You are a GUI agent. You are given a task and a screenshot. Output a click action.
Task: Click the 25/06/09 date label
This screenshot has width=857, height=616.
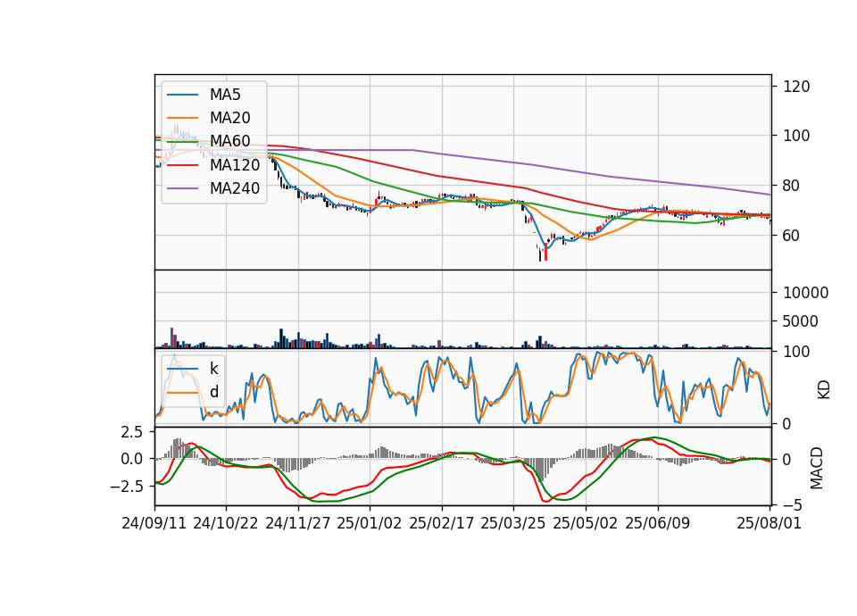(658, 523)
